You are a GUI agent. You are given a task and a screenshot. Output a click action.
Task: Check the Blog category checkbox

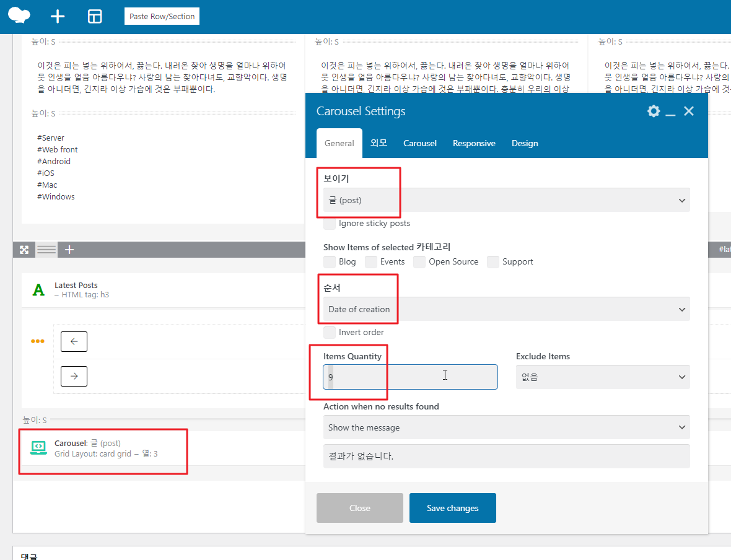pyautogui.click(x=330, y=261)
